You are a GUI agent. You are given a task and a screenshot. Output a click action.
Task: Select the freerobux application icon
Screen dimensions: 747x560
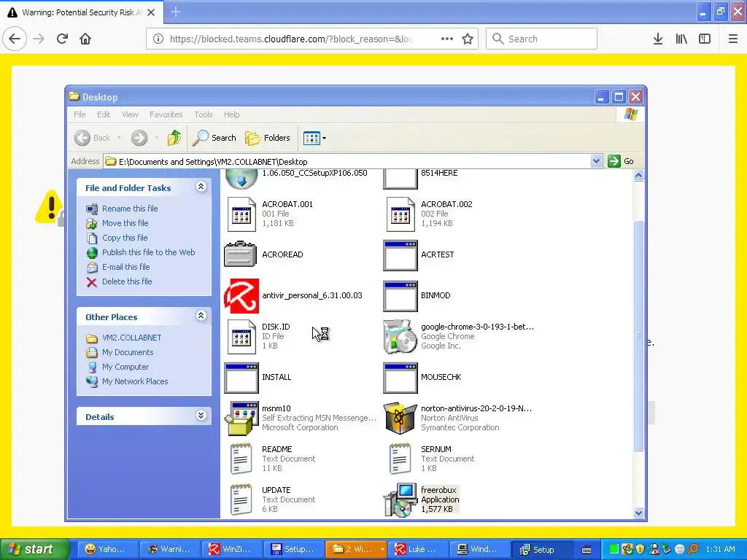click(x=400, y=500)
